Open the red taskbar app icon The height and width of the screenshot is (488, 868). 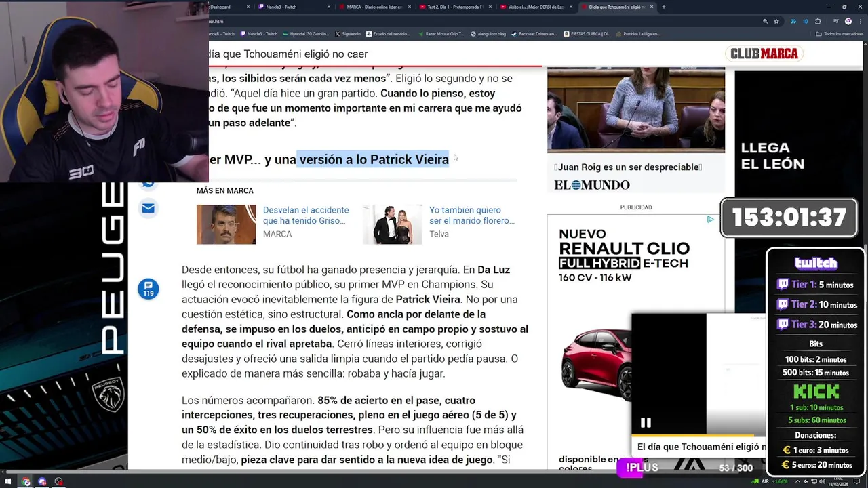click(58, 482)
